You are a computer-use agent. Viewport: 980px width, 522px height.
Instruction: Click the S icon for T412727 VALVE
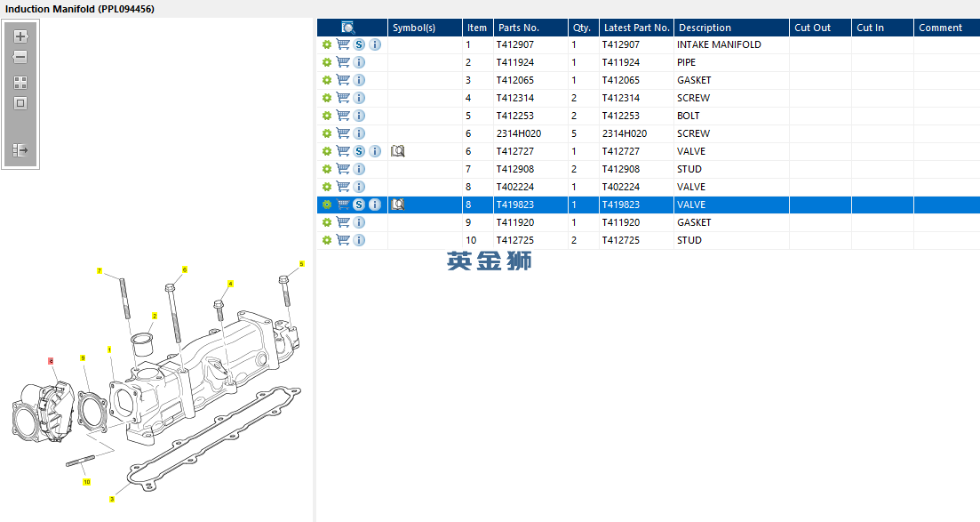tap(359, 151)
